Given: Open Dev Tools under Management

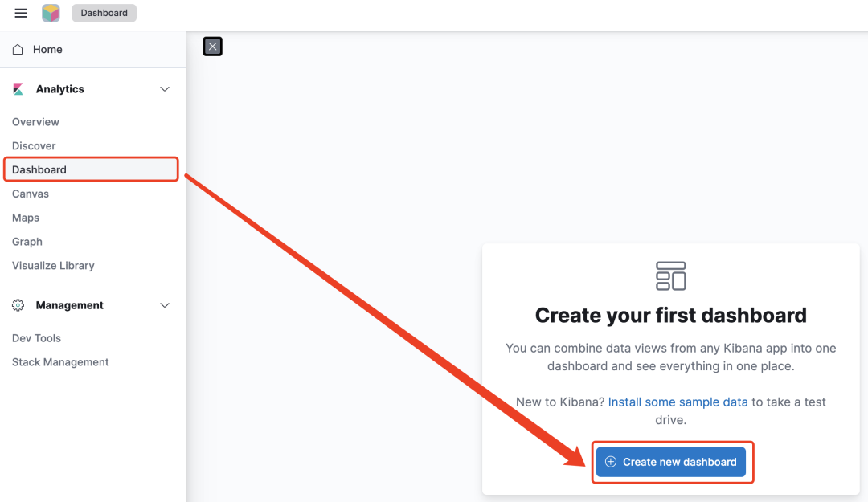Looking at the screenshot, I should tap(36, 338).
